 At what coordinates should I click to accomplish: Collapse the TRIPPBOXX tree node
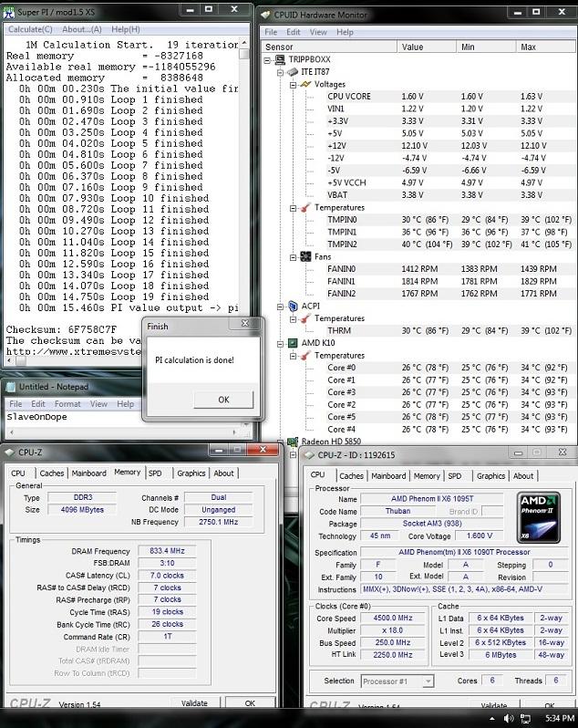pyautogui.click(x=267, y=60)
